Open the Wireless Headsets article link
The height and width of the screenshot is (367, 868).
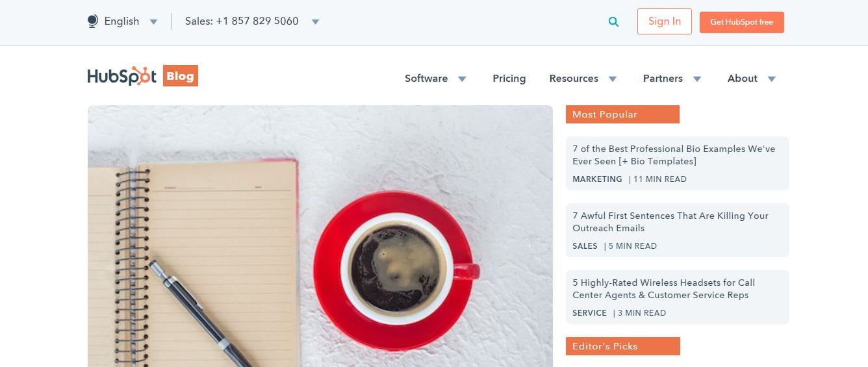pos(663,288)
